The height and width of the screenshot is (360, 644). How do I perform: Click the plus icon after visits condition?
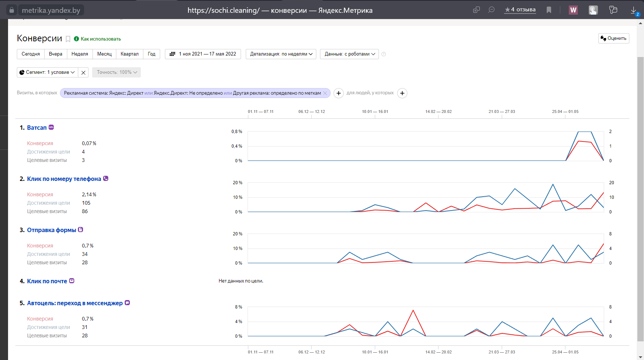tap(339, 93)
